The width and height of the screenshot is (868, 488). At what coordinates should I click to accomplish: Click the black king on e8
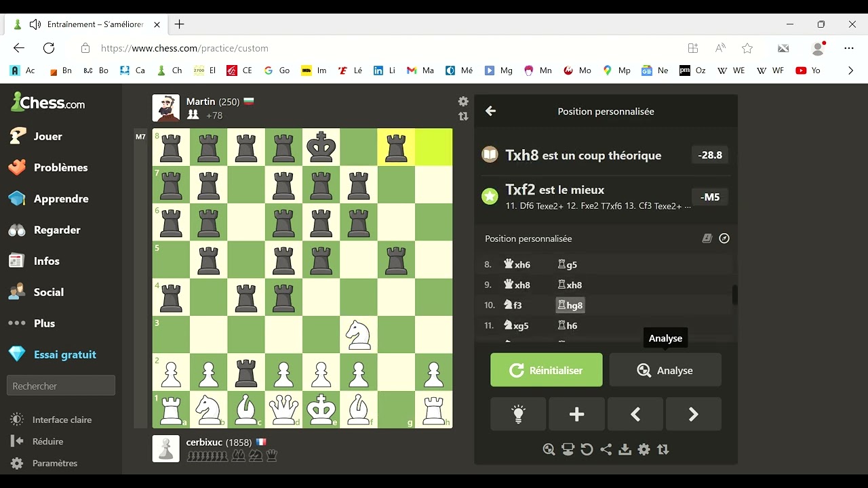pyautogui.click(x=321, y=147)
